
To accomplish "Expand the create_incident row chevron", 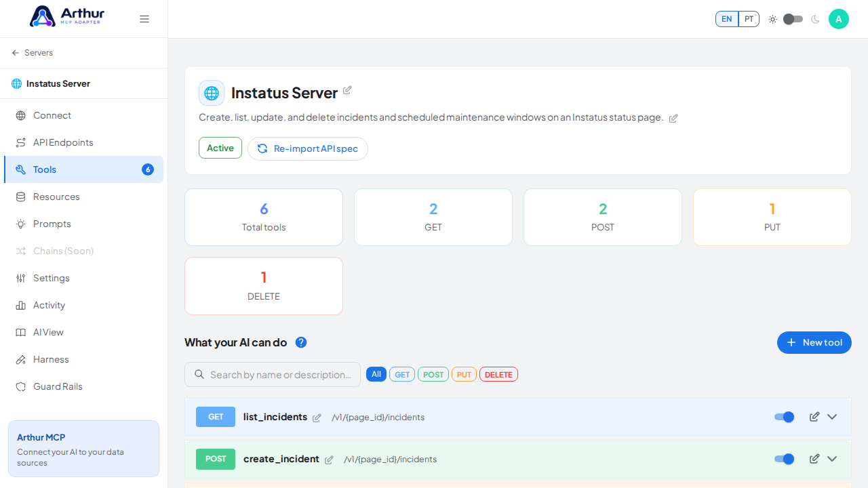I will [832, 459].
